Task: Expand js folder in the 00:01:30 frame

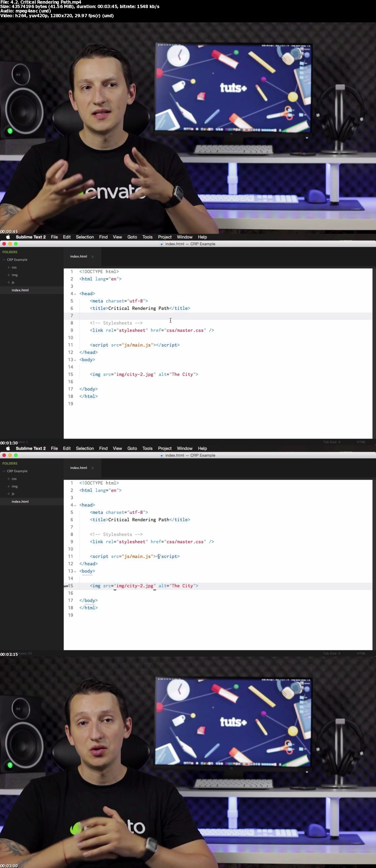Action: (9, 283)
